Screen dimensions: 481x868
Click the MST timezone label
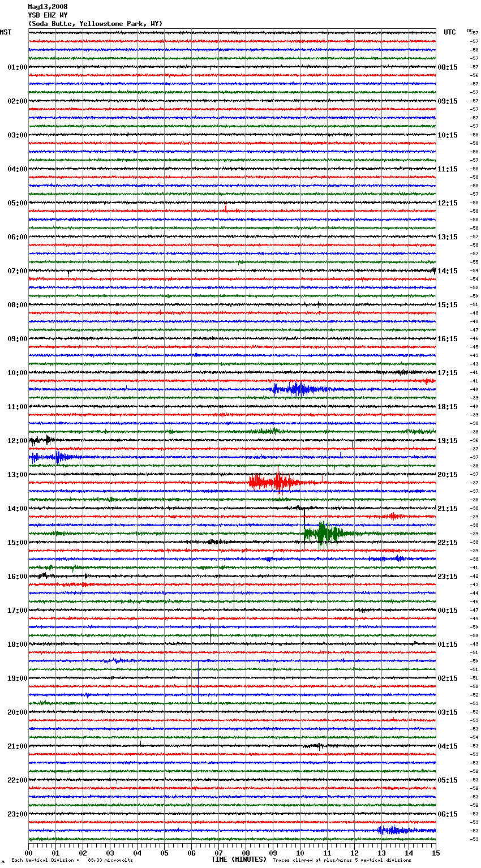click(6, 32)
